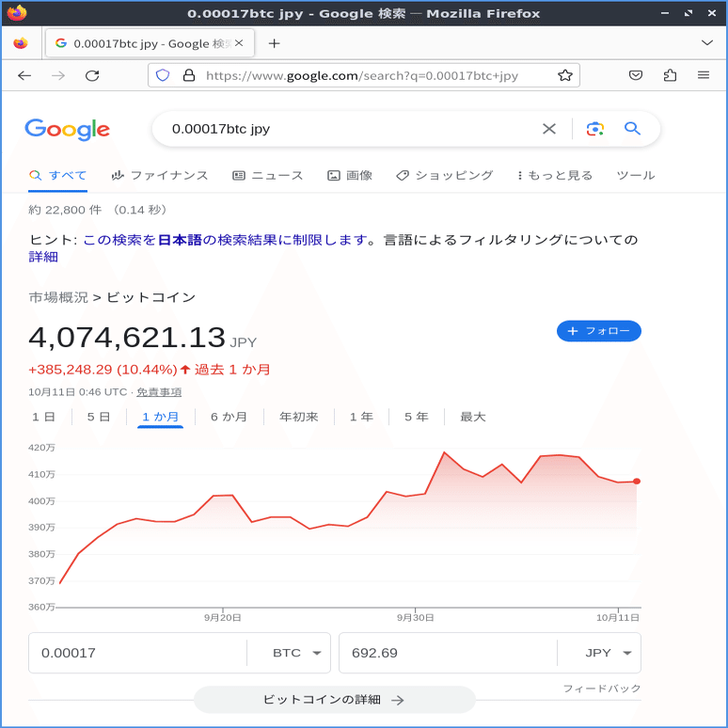Image resolution: width=728 pixels, height=728 pixels.
Task: Open Firefox hamburger application menu
Action: tap(704, 75)
